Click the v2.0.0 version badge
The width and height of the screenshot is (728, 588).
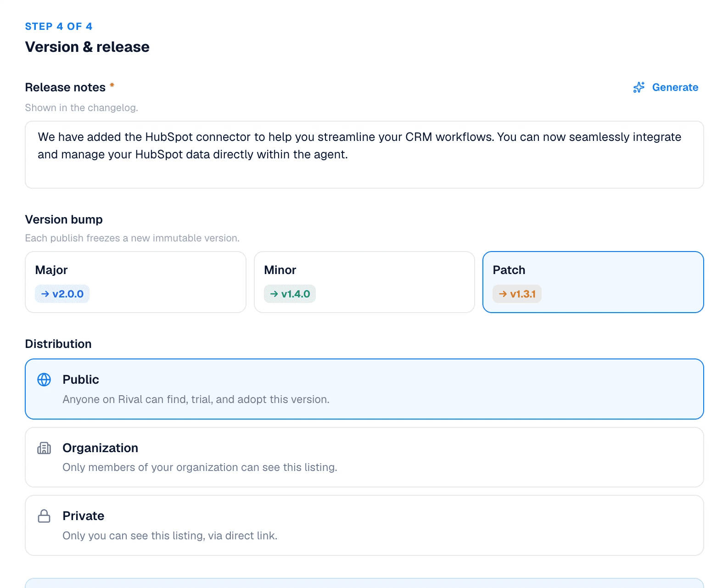(62, 294)
